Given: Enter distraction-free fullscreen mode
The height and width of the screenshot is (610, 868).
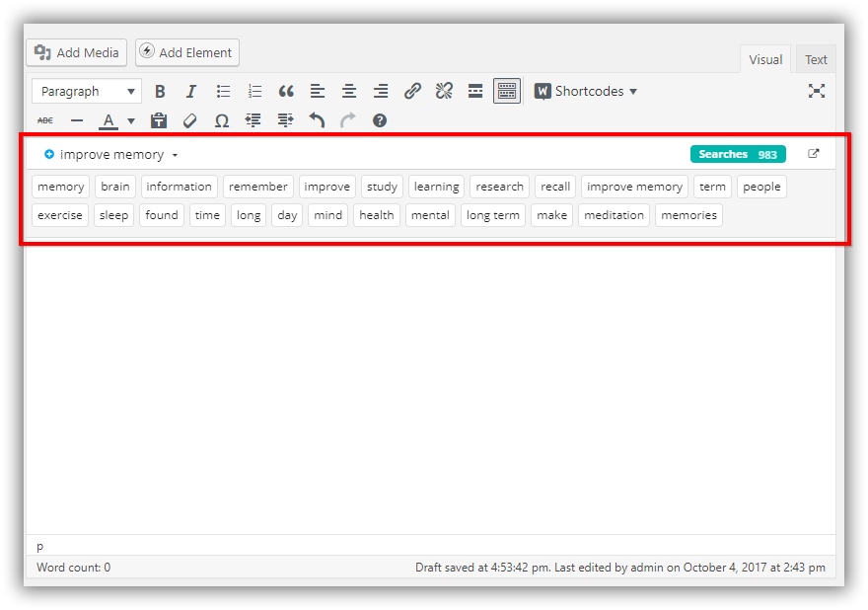Looking at the screenshot, I should pos(817,91).
